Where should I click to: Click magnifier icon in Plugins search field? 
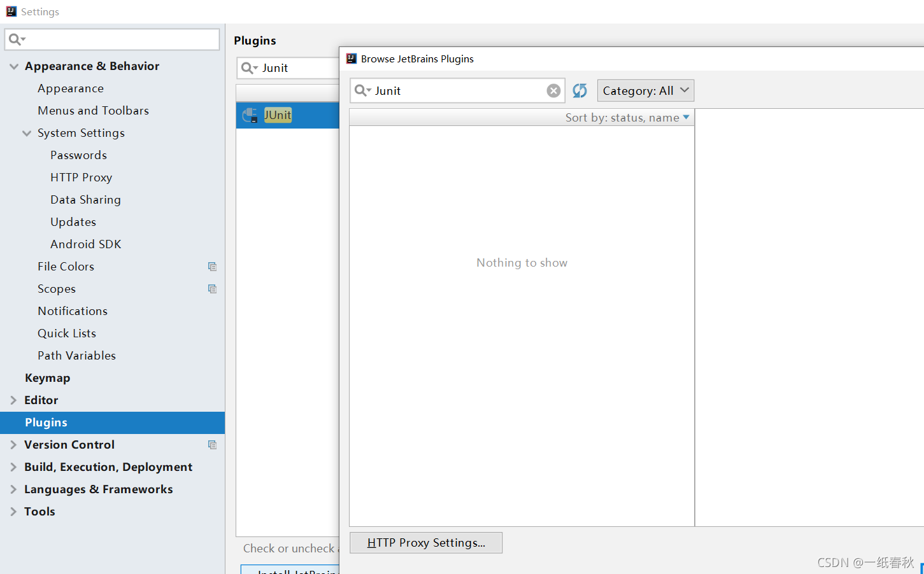point(249,68)
